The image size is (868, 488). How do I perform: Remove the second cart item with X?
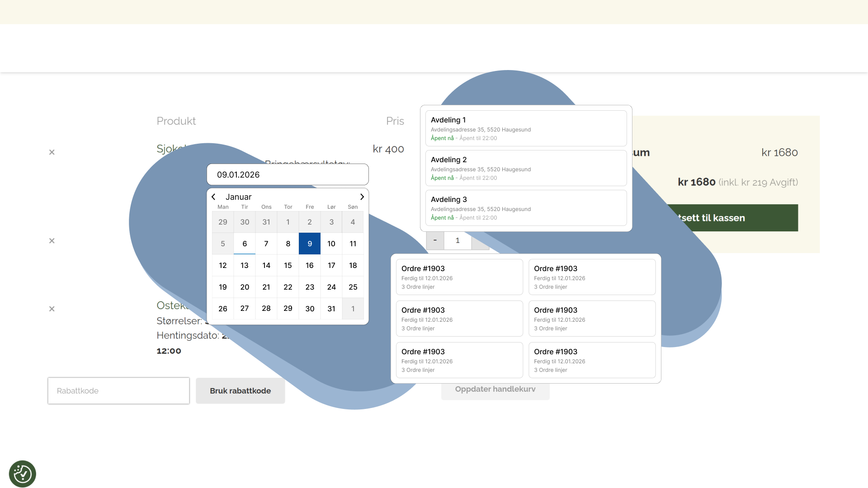tap(52, 241)
